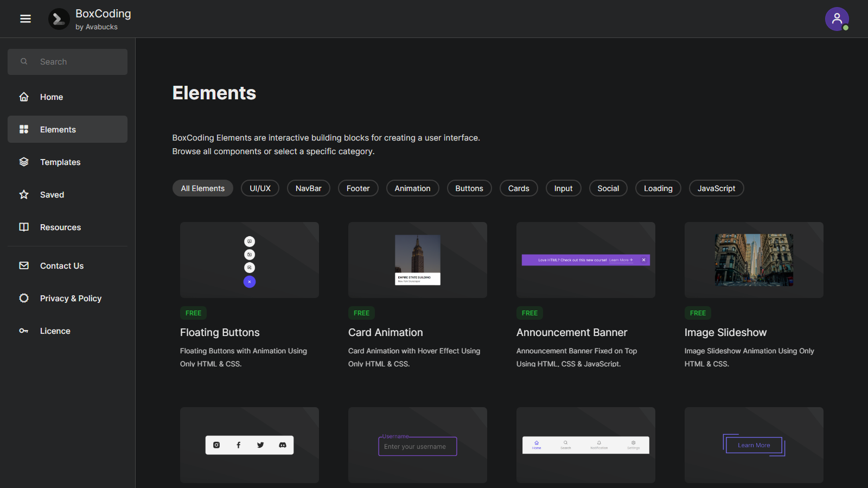The width and height of the screenshot is (868, 488).
Task: Open the Image Slideshow preview thumbnail
Action: 754,260
